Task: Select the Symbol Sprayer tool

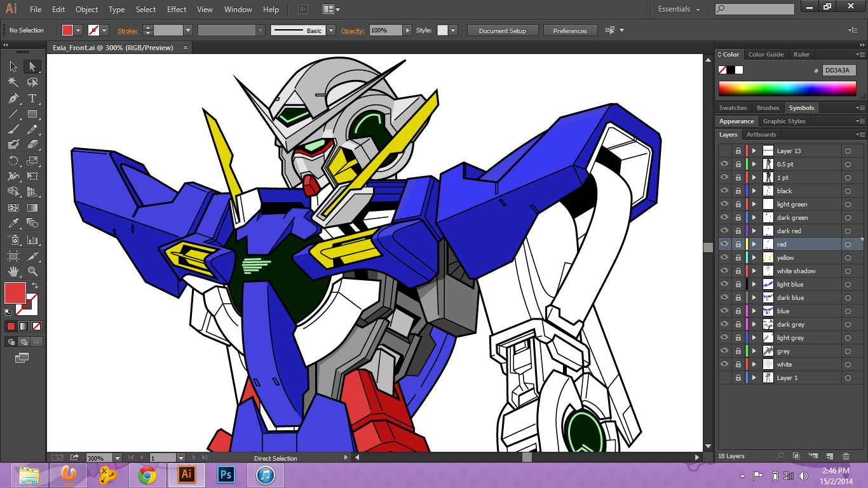Action: point(13,240)
